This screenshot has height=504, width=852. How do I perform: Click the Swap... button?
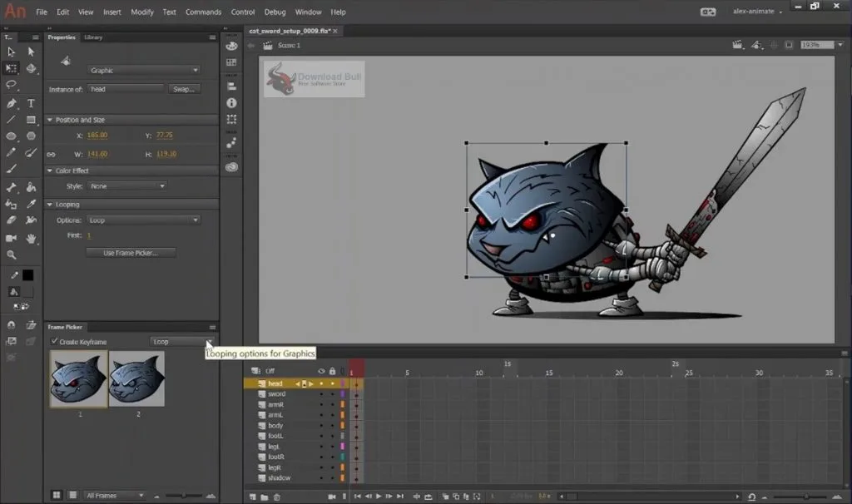pyautogui.click(x=183, y=89)
